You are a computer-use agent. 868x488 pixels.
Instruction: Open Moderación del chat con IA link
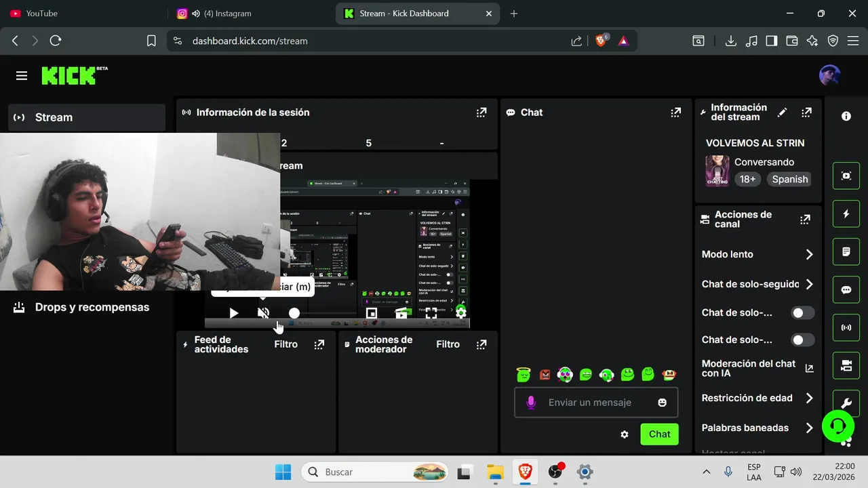(809, 369)
